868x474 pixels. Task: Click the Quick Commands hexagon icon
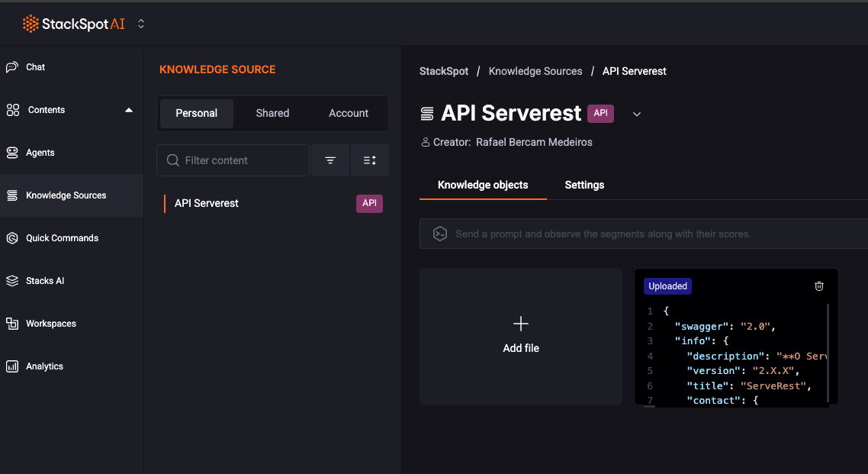tap(12, 238)
